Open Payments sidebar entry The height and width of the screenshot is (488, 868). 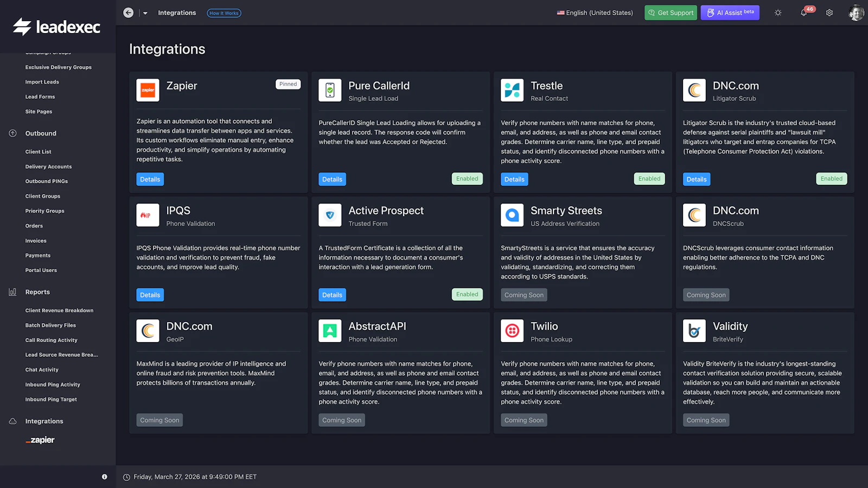37,255
